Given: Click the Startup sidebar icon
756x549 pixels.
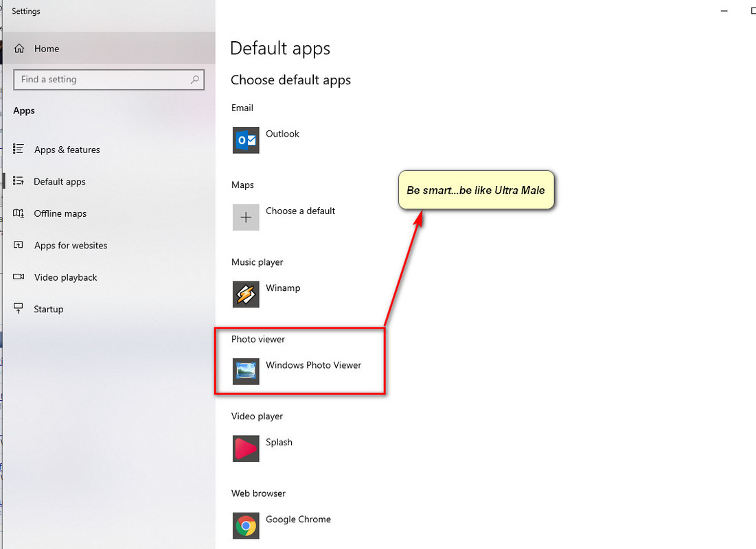Looking at the screenshot, I should pos(19,309).
